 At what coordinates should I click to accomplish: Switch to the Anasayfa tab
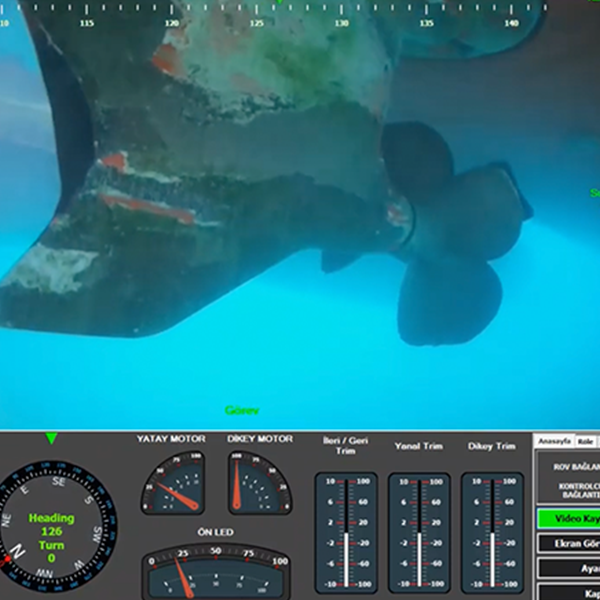click(554, 441)
